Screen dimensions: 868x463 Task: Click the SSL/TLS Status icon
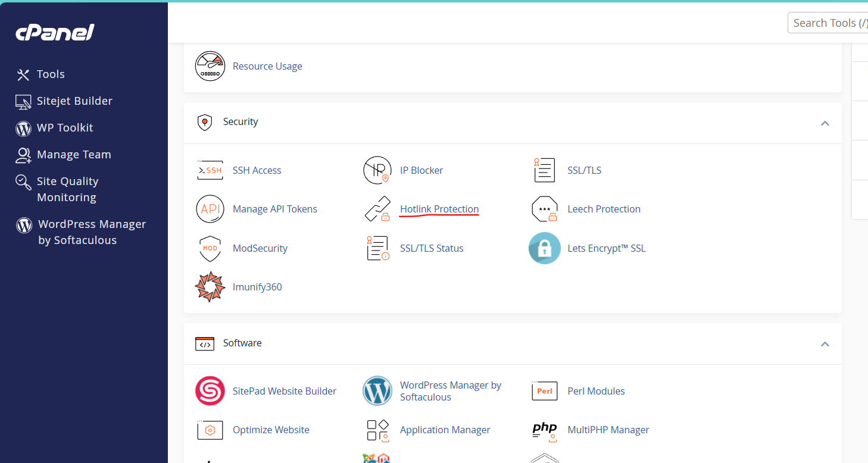coord(377,248)
